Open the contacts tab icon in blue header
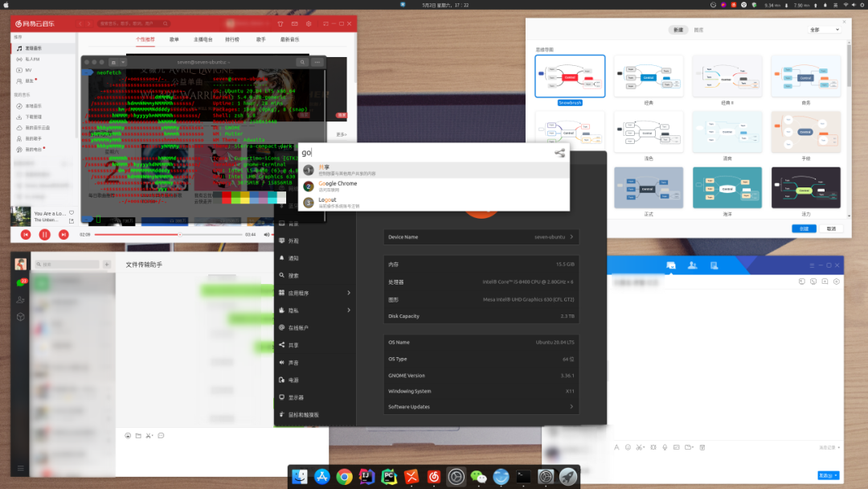 click(x=691, y=265)
